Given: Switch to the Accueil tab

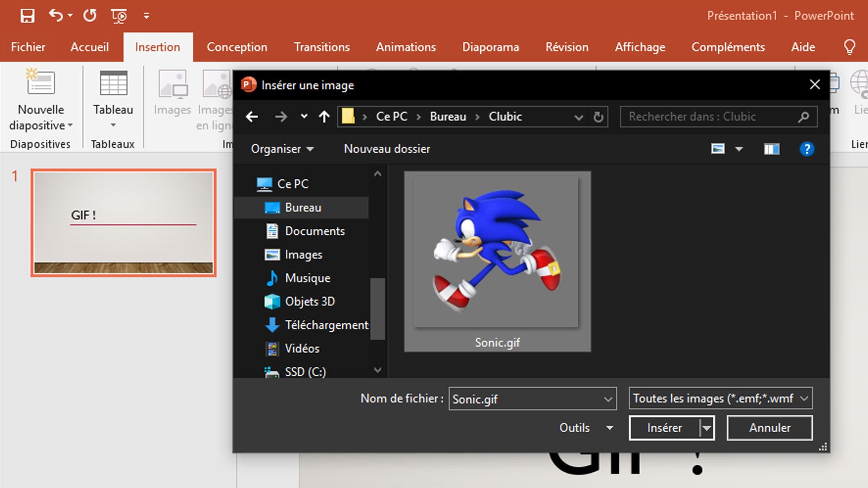Looking at the screenshot, I should 90,47.
